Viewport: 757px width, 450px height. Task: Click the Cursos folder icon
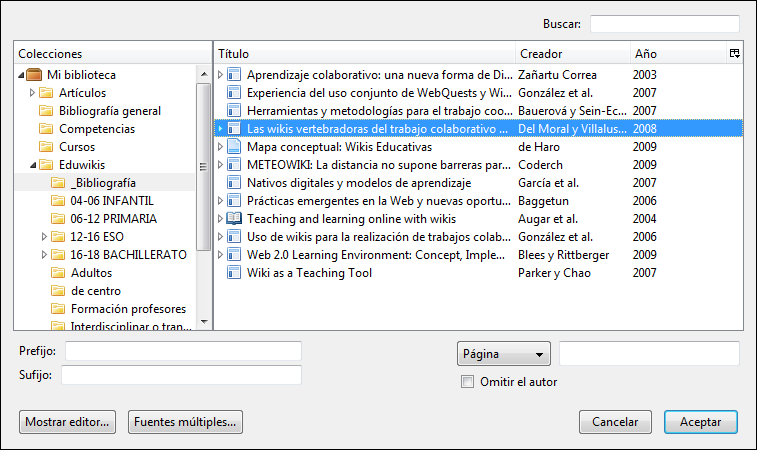click(46, 146)
